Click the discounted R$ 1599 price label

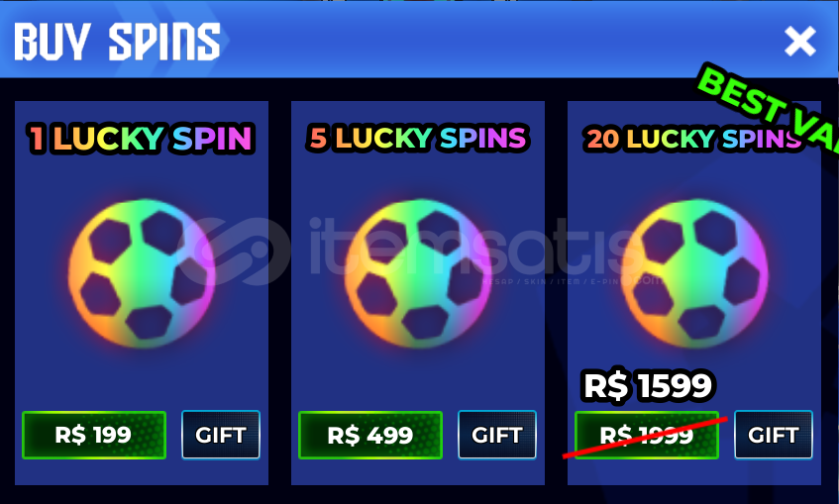pos(648,386)
